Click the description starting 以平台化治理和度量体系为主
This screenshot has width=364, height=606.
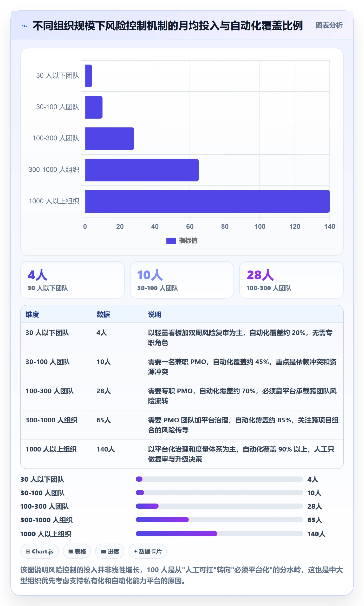(241, 454)
